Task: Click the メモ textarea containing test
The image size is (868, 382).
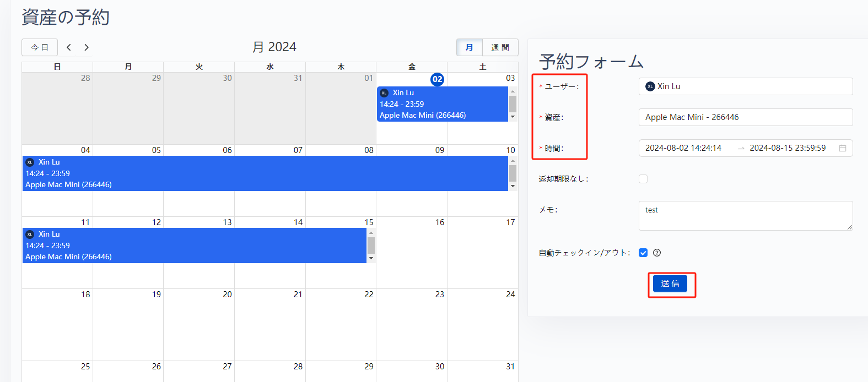Action: [746, 216]
